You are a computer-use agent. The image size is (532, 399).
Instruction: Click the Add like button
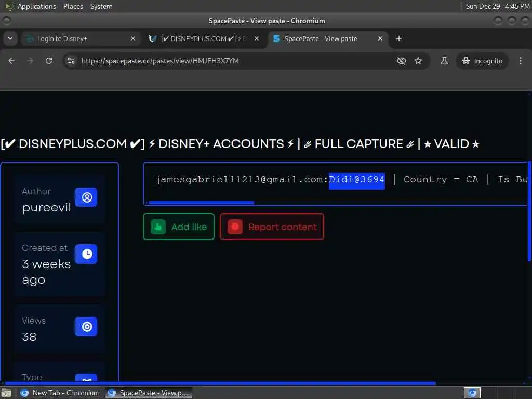(x=179, y=227)
